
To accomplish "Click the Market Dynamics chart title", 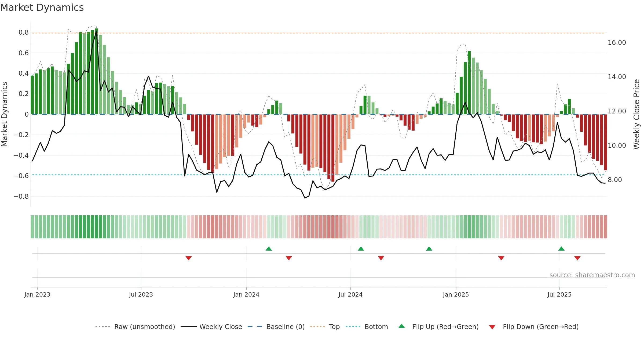I will tap(42, 8).
